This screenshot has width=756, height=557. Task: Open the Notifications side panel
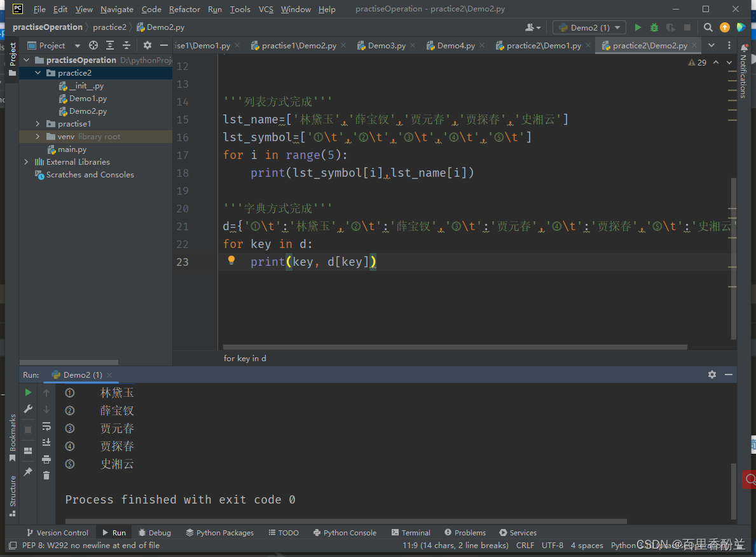743,71
